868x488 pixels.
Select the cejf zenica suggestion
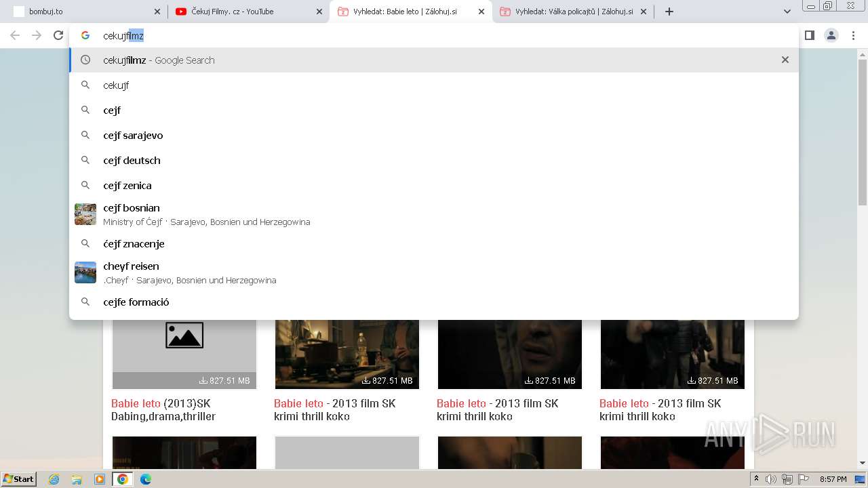(x=434, y=186)
